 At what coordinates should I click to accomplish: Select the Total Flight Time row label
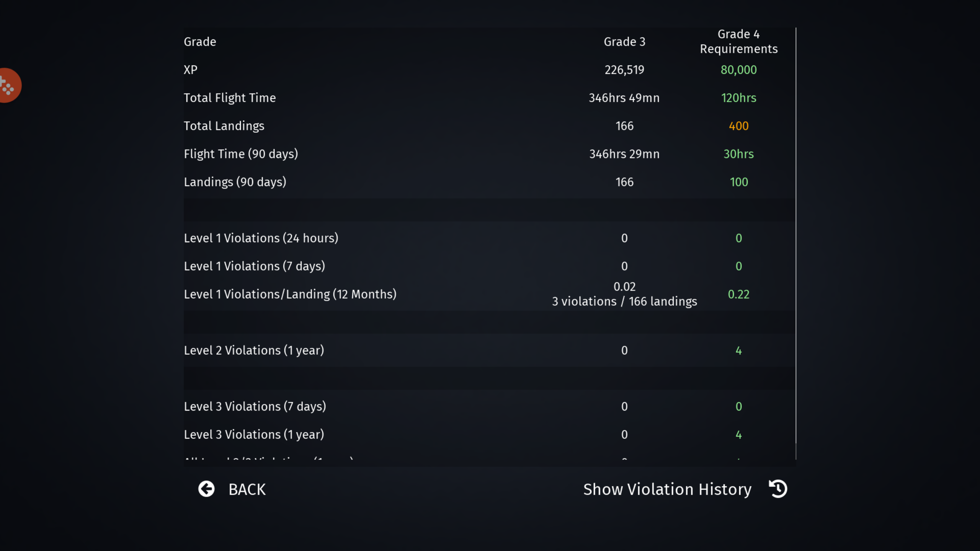(x=230, y=98)
